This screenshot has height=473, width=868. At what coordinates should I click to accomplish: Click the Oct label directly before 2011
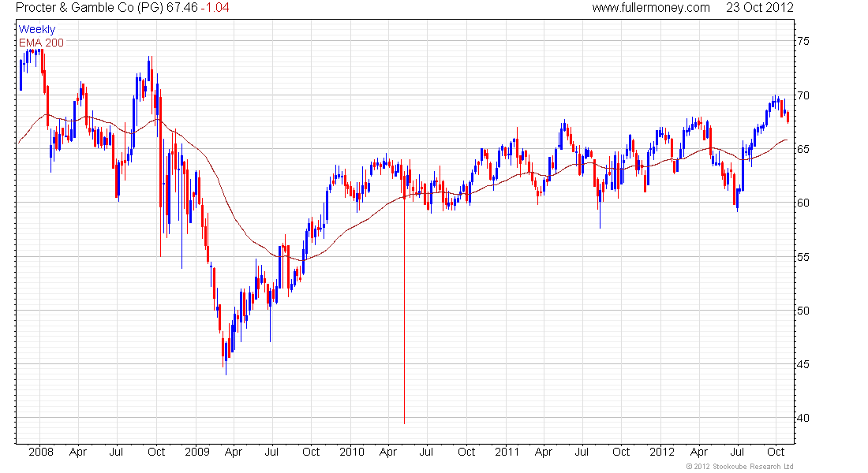point(466,452)
